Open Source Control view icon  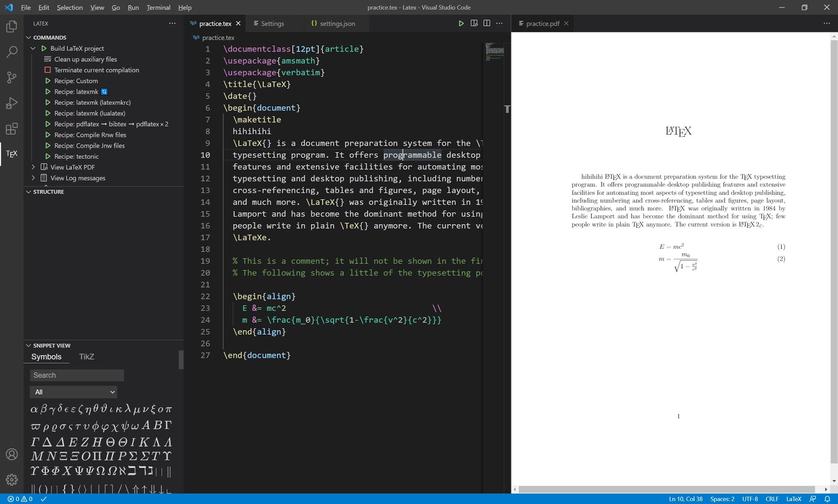coord(12,77)
